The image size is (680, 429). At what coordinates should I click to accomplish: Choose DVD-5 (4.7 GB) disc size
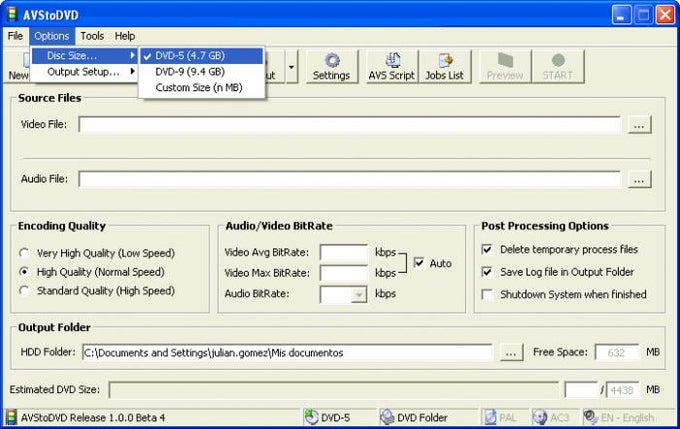202,56
